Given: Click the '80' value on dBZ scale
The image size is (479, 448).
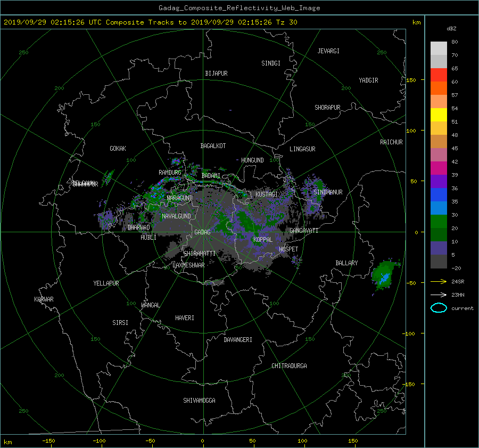Looking at the screenshot, I should (455, 42).
